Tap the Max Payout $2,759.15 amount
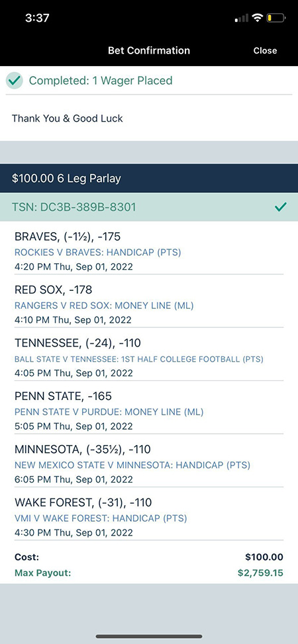This screenshot has width=298, height=644. point(260,573)
